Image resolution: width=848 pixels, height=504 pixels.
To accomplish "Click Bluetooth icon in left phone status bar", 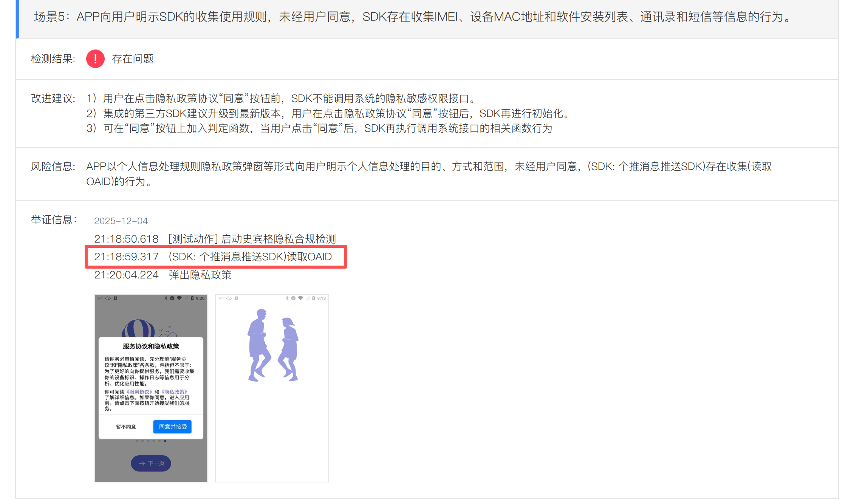I will (x=166, y=298).
